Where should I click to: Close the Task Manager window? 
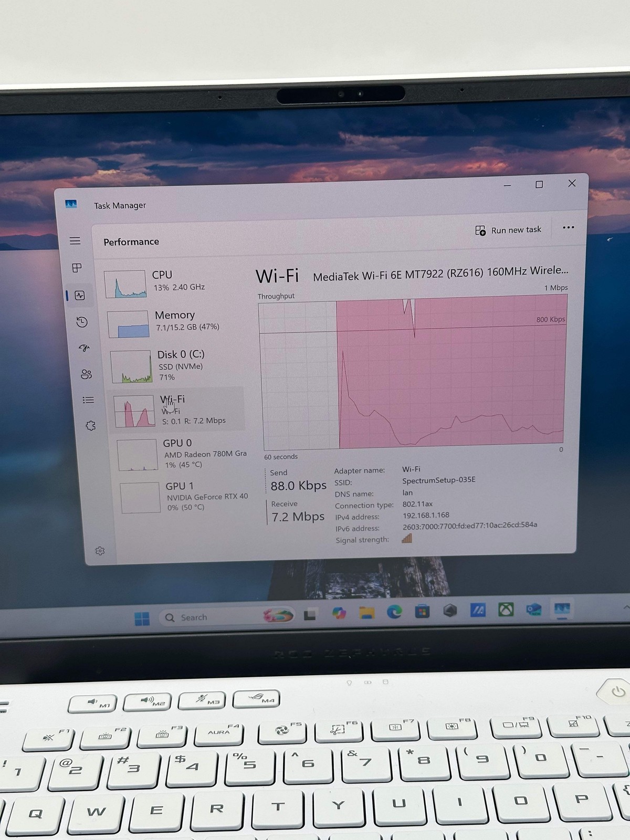pyautogui.click(x=572, y=183)
